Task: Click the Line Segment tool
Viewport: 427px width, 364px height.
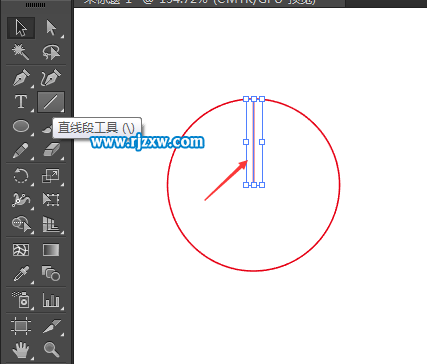Action: point(51,102)
